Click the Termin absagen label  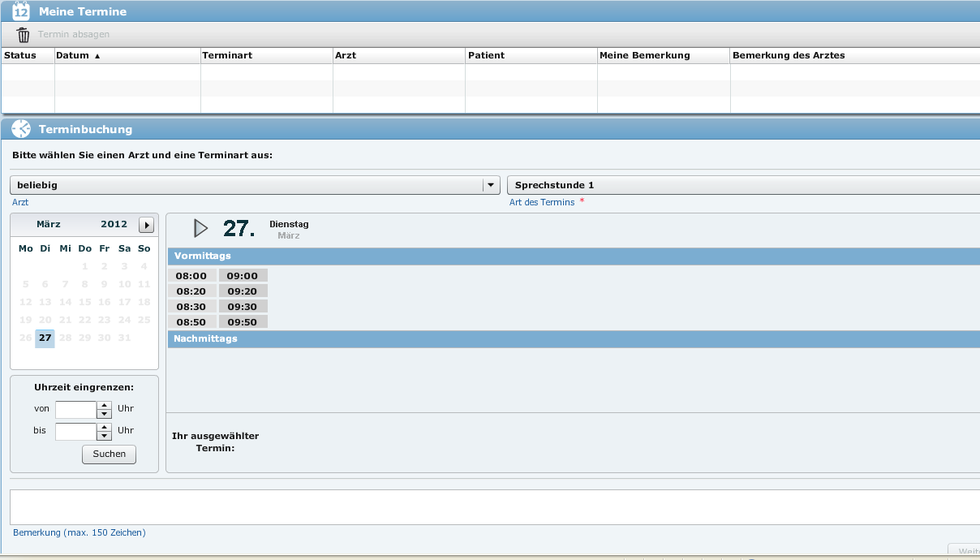[x=74, y=35]
